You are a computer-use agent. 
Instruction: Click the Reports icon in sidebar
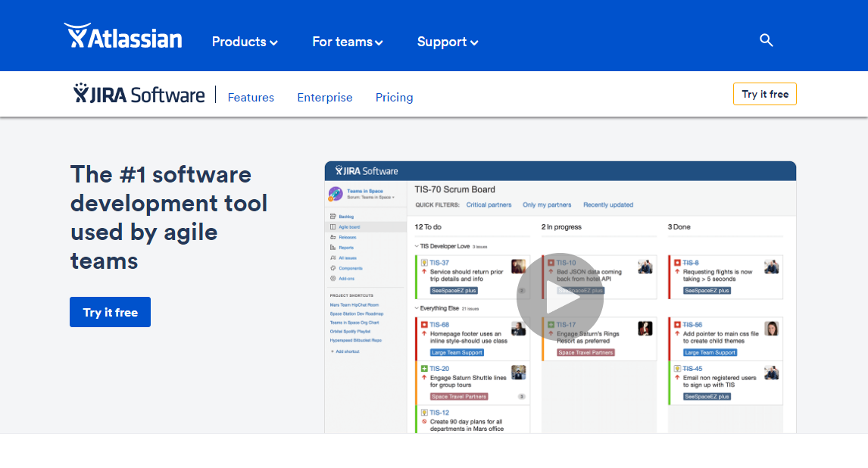point(333,248)
